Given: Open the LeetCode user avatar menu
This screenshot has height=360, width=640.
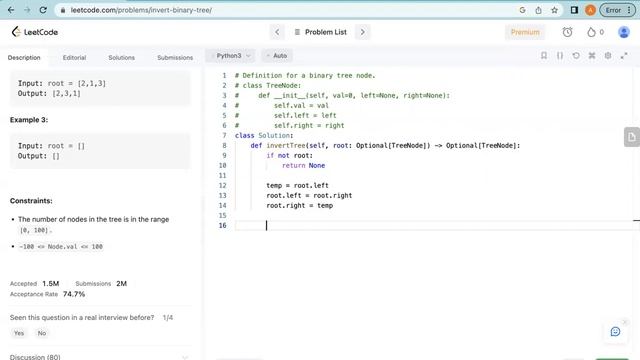Looking at the screenshot, I should tap(624, 32).
